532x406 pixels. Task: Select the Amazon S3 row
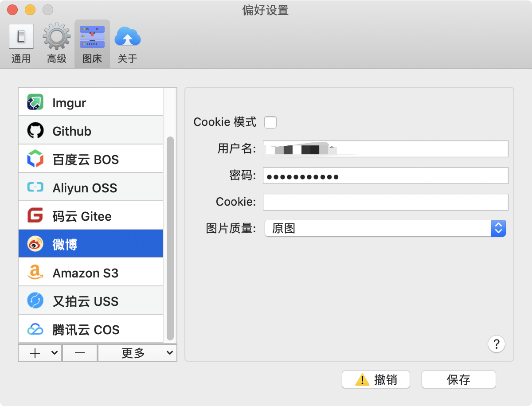[91, 273]
